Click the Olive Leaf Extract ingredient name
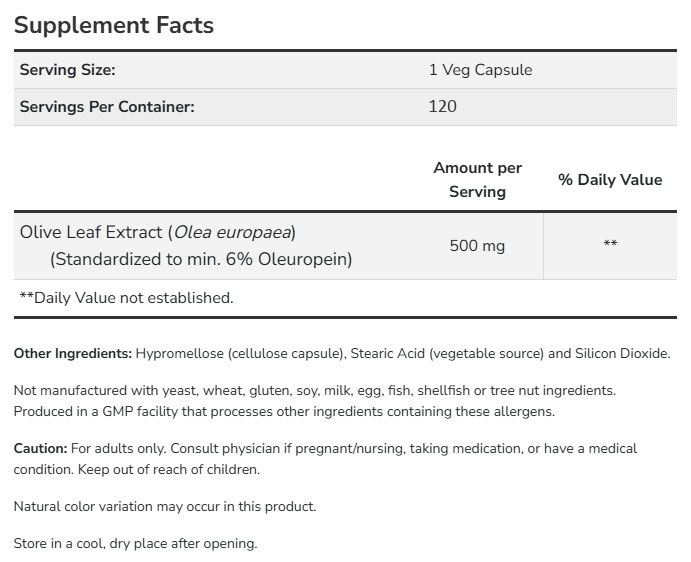Viewport: 691px width, 562px height. coord(159,232)
